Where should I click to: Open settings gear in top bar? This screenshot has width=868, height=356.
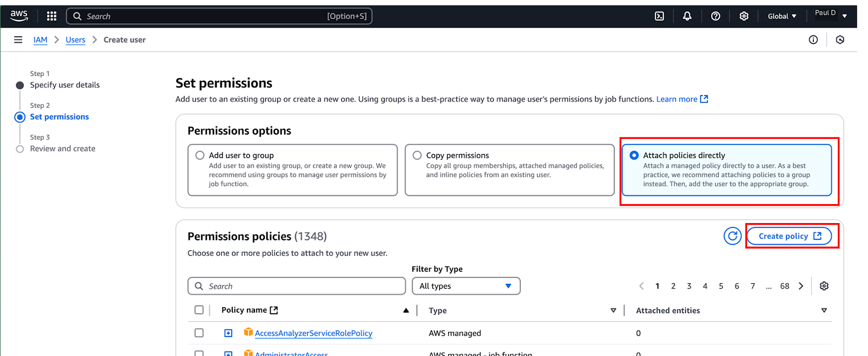(744, 16)
